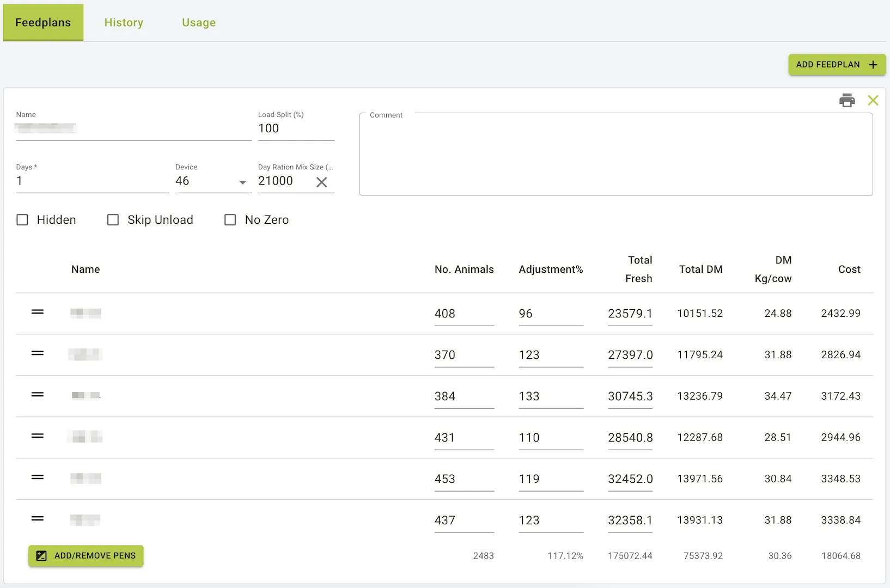The height and width of the screenshot is (588, 890).
Task: Open the Usage tab
Action: pos(199,22)
